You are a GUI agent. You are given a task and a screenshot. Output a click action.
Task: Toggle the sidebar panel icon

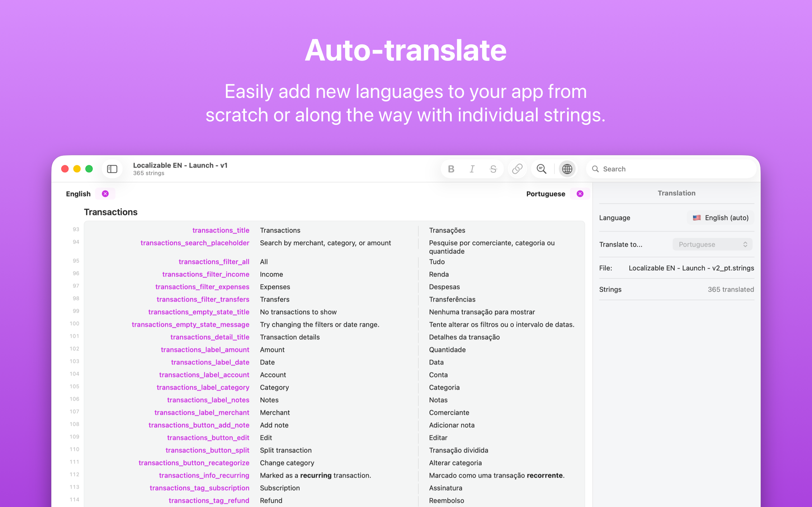point(112,169)
